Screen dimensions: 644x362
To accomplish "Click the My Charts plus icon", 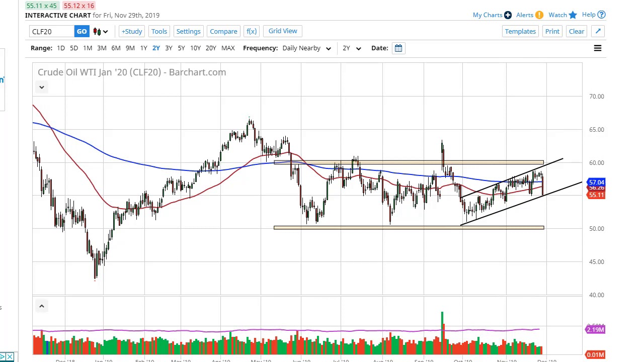I will pos(508,15).
